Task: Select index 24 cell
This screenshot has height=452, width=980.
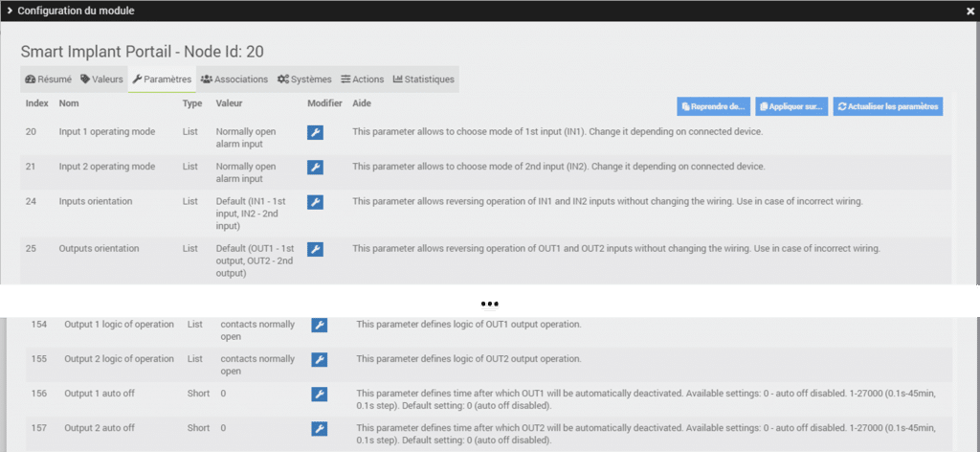Action: click(32, 201)
